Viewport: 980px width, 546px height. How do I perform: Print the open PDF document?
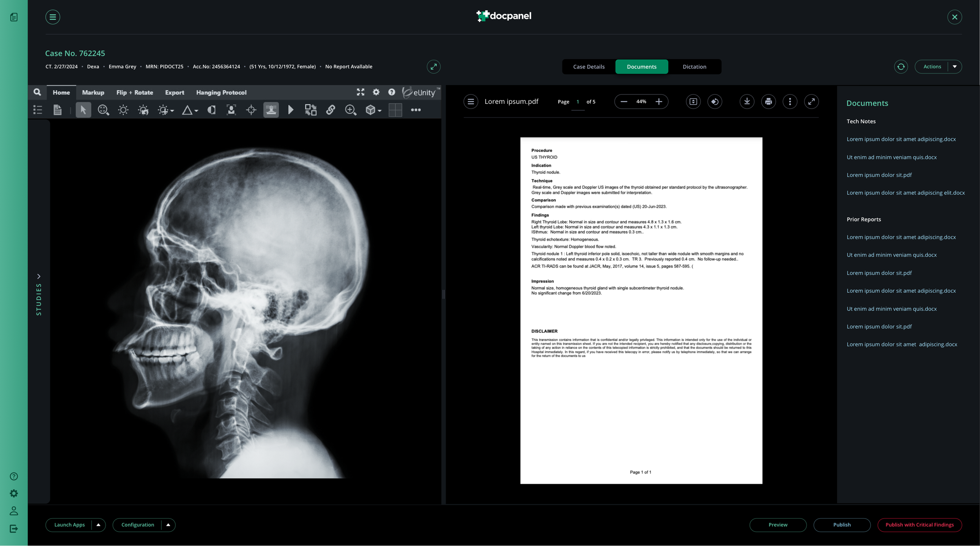click(x=768, y=102)
